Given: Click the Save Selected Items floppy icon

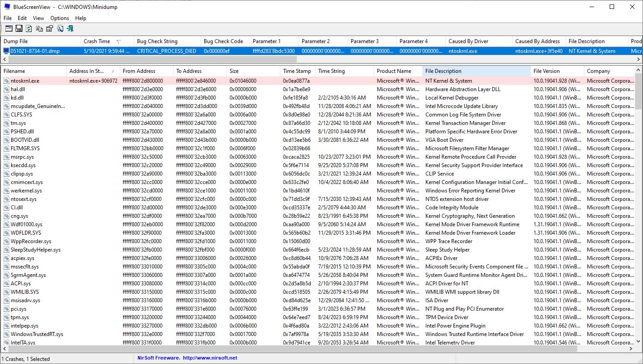Looking at the screenshot, I should tap(19, 28).
